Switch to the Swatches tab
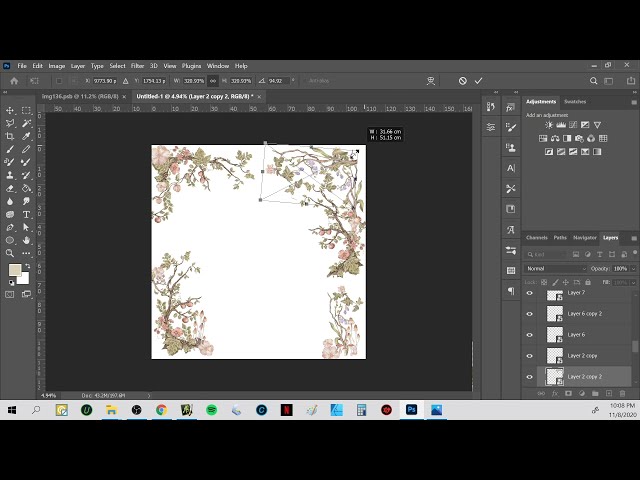Screen dimensions: 640x480 point(575,102)
